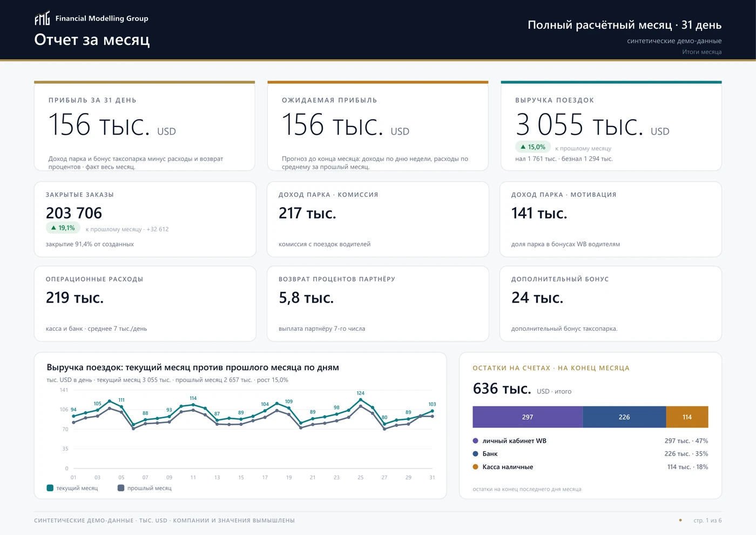Viewport: 756px width, 535px height.
Task: Click the 'стр. 1 из 6' page indicator
Action: 707,520
